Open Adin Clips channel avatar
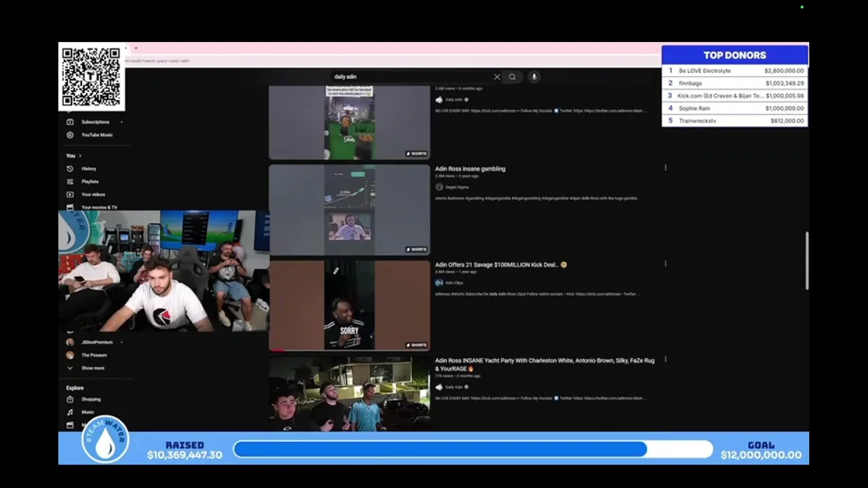Viewport: 868px width, 488px height. [x=439, y=283]
